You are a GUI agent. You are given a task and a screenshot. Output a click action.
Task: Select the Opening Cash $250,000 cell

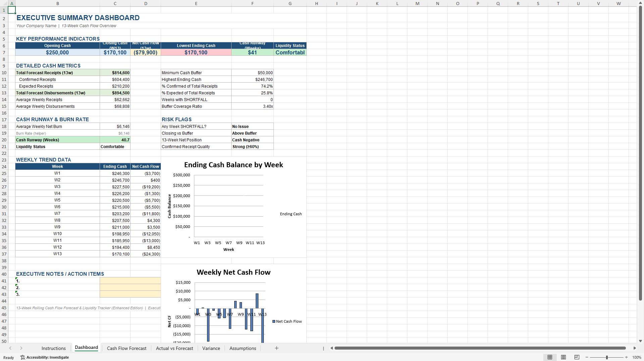tap(57, 52)
